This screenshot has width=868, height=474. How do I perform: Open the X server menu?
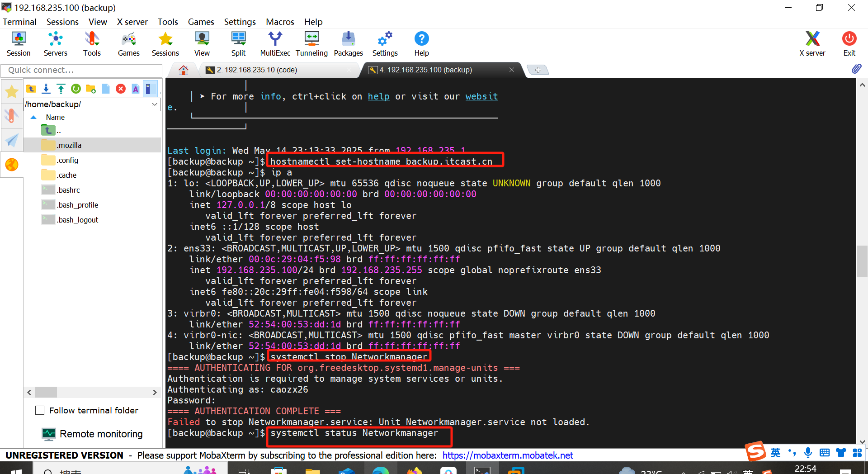point(132,22)
